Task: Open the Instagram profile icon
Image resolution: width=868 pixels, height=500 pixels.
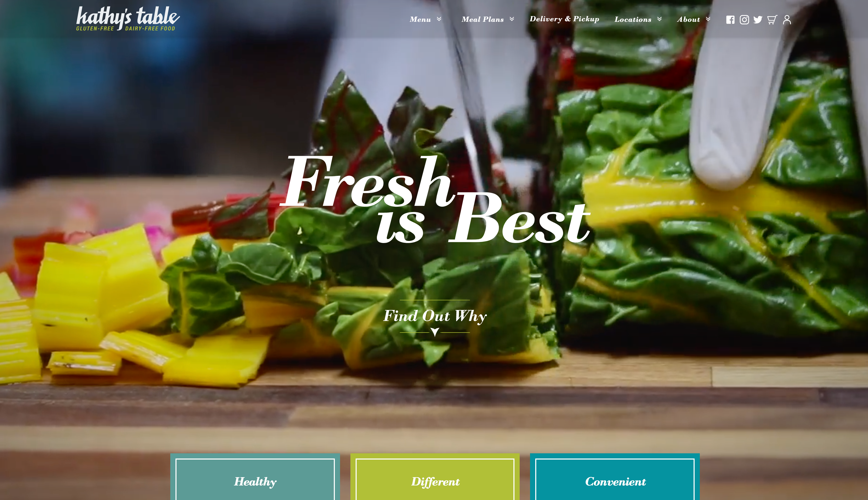Action: tap(744, 19)
